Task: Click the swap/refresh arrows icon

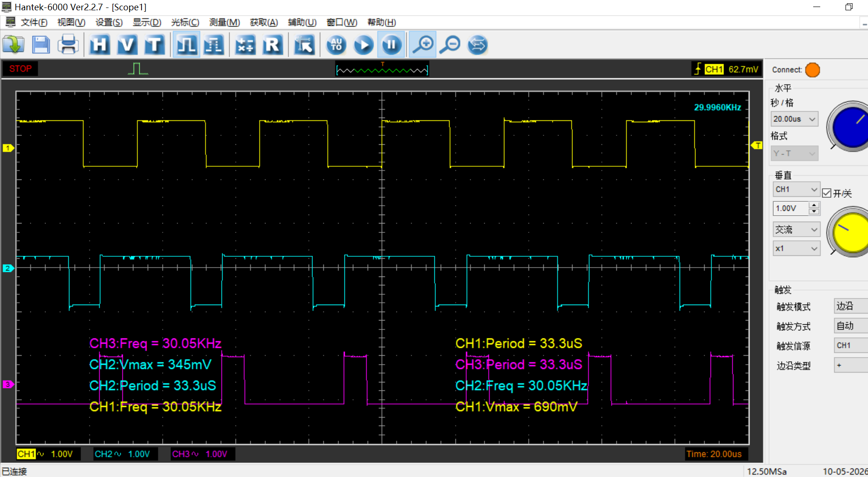Action: point(477,45)
